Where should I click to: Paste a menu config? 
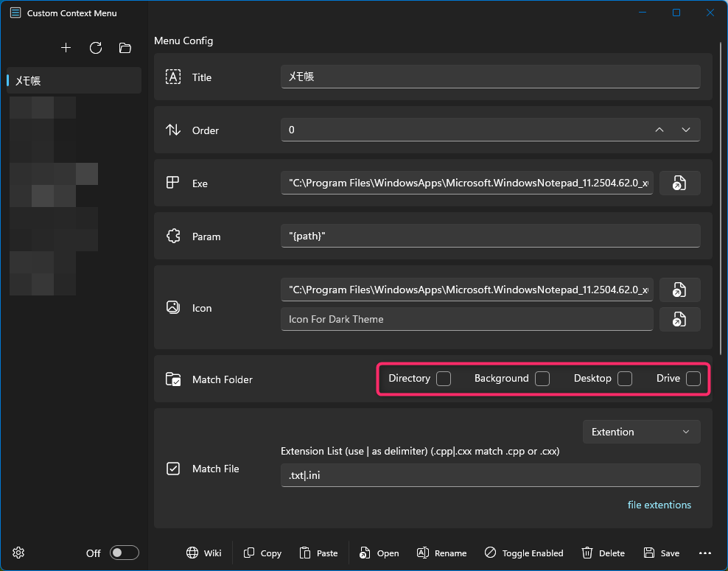point(318,553)
